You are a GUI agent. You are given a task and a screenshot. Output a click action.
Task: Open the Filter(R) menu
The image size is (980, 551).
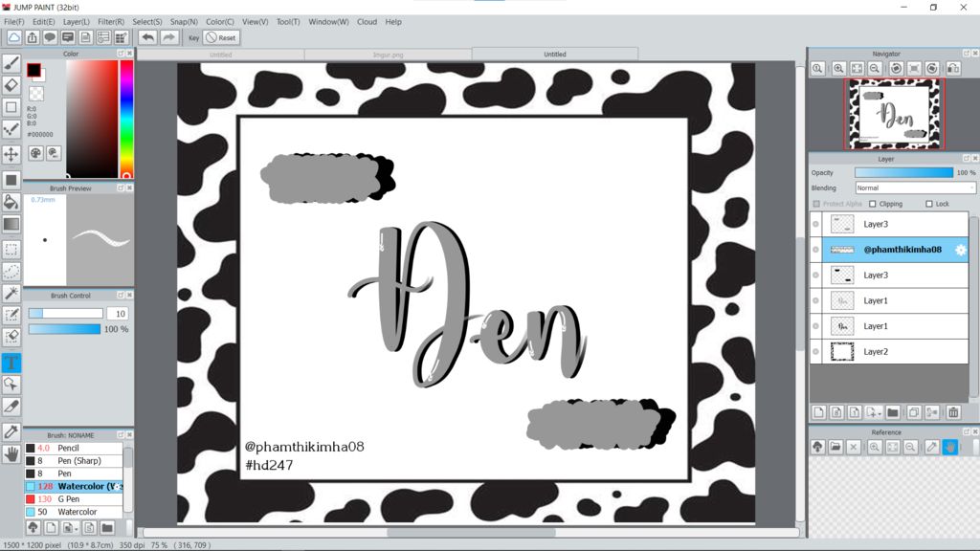tap(111, 21)
